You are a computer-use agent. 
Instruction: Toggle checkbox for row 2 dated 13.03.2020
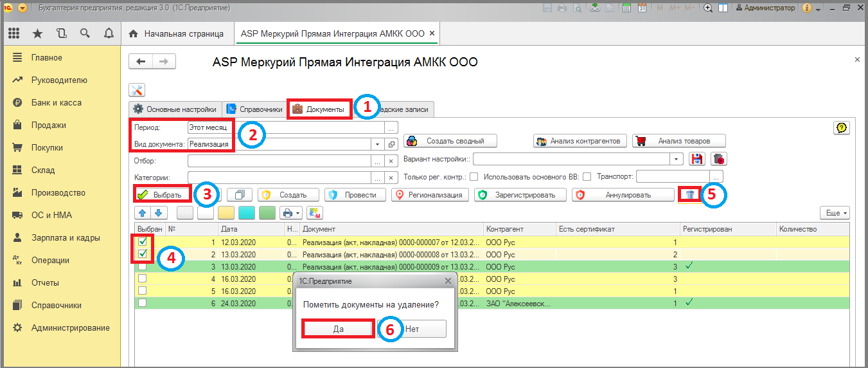click(x=143, y=254)
